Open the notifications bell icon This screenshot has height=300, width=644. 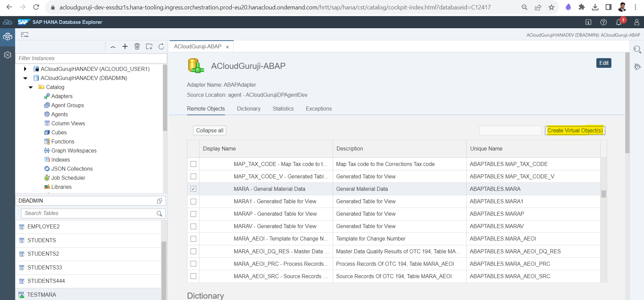(x=618, y=22)
